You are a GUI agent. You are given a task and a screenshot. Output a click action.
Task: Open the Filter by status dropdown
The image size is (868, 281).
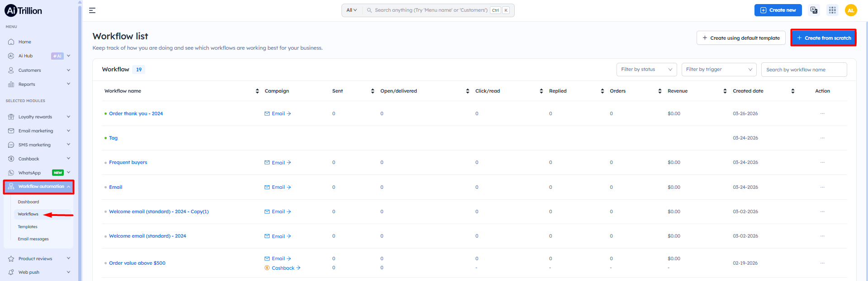(646, 70)
